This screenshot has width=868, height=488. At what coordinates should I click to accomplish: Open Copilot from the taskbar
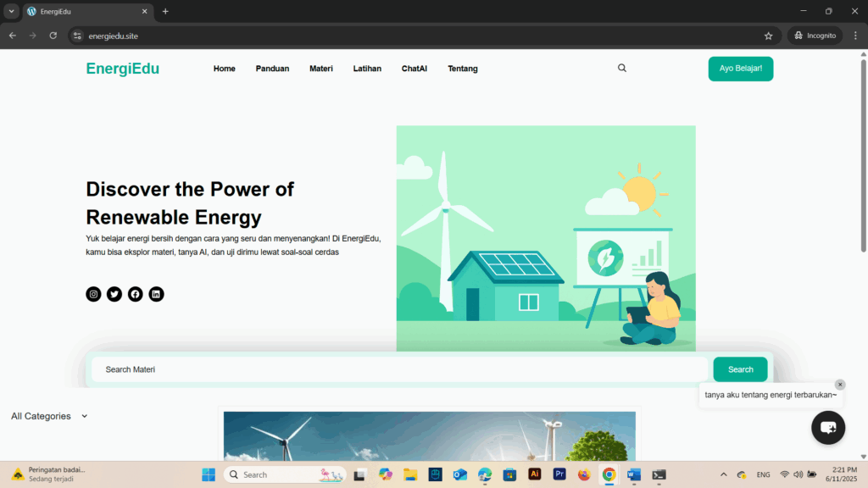click(386, 474)
